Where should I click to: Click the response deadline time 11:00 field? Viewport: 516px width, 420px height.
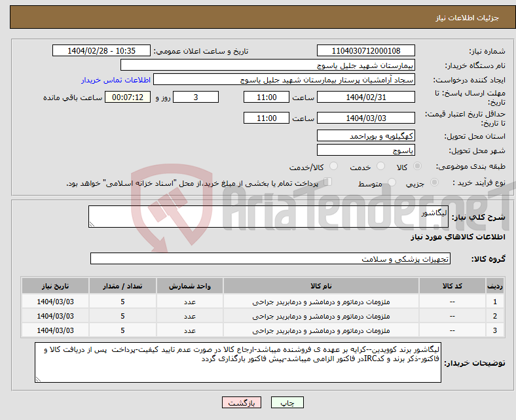click(267, 97)
